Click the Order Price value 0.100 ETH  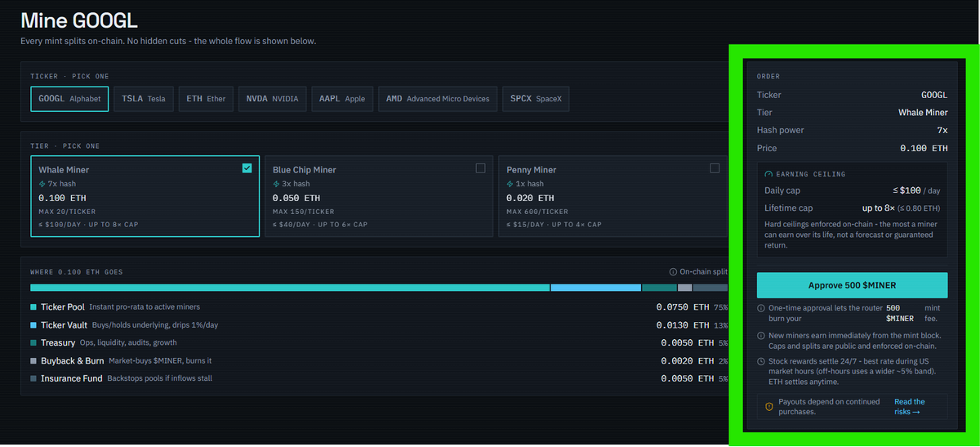(x=924, y=149)
